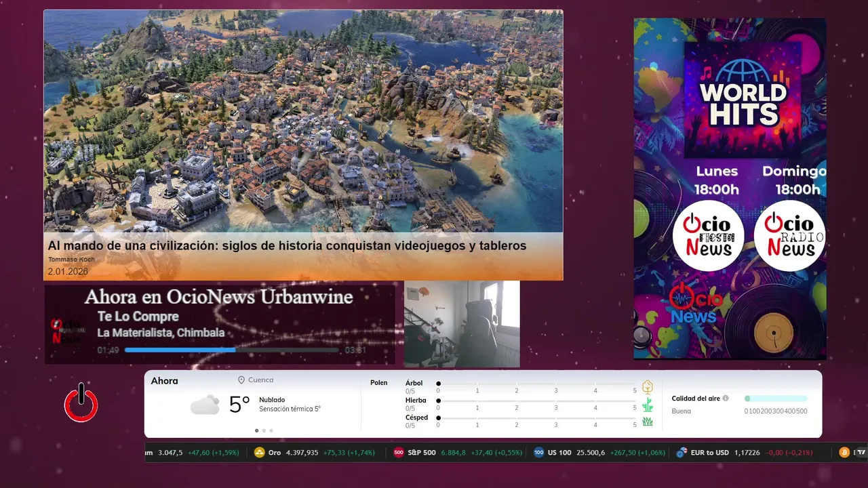Click the Nublado weather condition text
868x488 pixels.
(272, 400)
